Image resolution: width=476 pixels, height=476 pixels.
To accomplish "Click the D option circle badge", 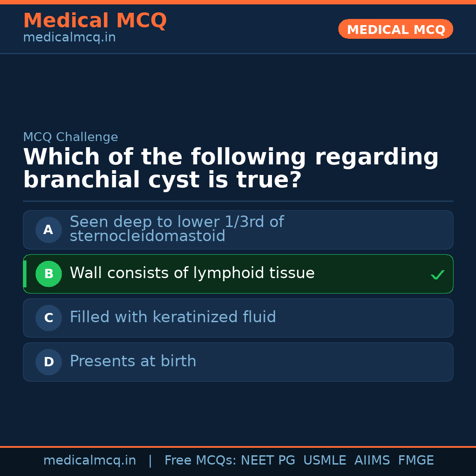I will pyautogui.click(x=48, y=362).
